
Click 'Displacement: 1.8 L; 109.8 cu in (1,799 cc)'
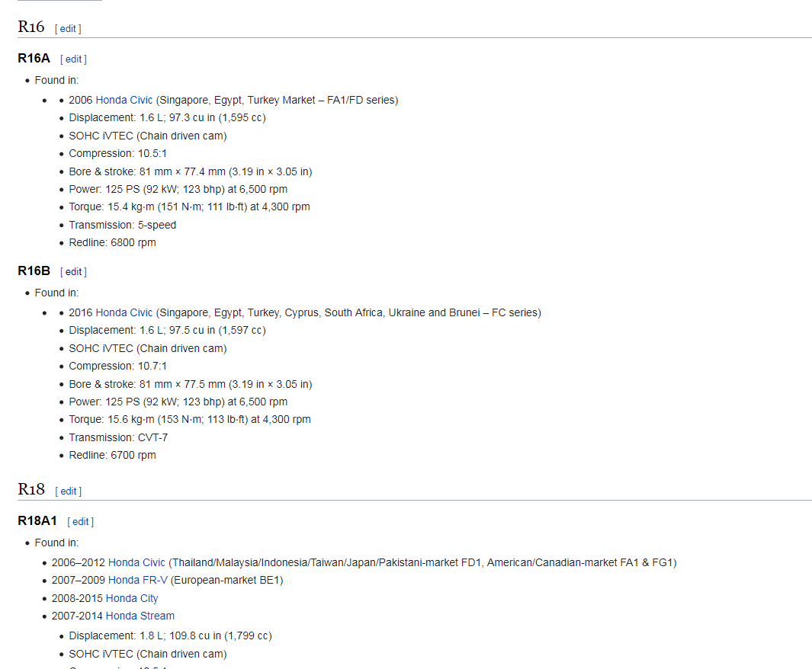click(x=170, y=635)
